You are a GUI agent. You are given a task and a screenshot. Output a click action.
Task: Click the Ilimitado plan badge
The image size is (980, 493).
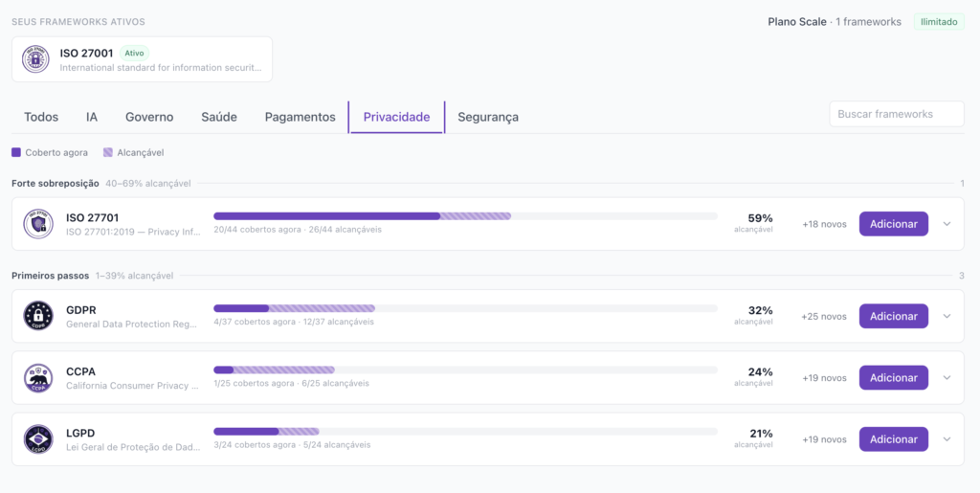click(x=939, y=22)
